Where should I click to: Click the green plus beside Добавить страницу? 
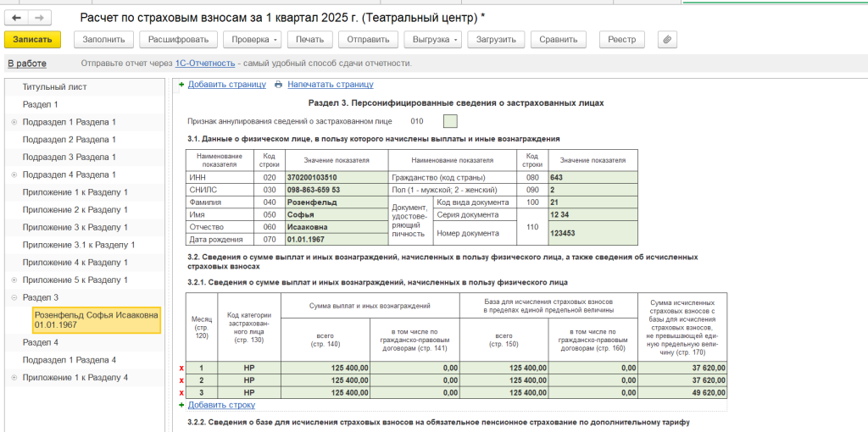181,85
